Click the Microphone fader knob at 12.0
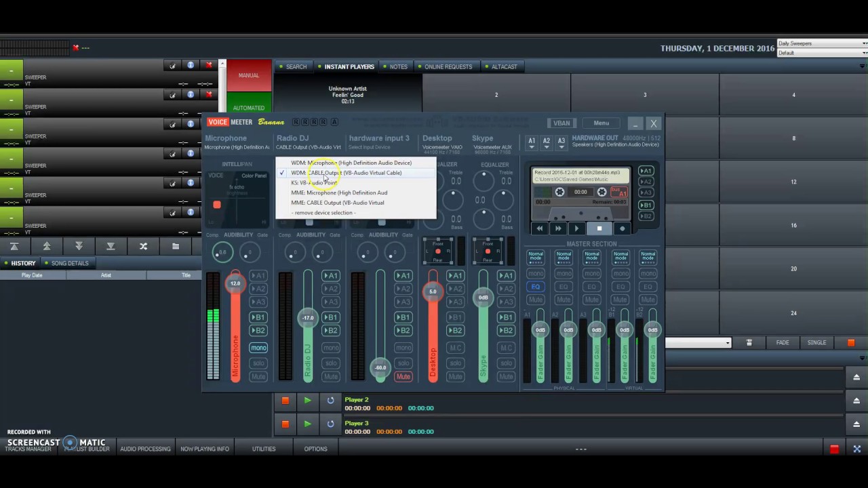 coord(235,283)
